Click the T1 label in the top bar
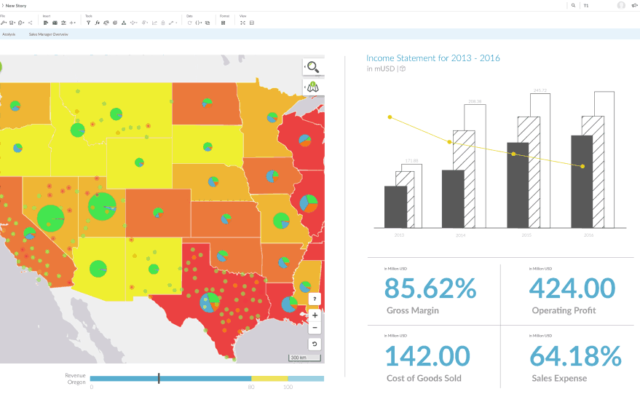 pos(586,5)
